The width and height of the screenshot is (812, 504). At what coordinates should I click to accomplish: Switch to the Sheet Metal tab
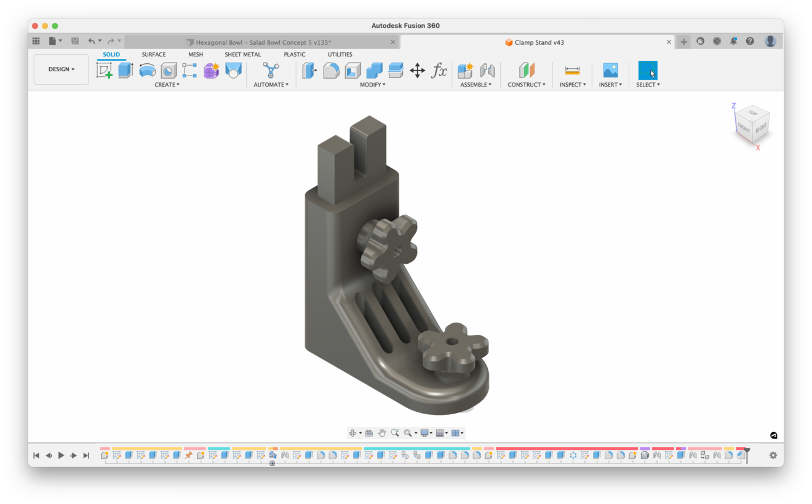click(242, 54)
